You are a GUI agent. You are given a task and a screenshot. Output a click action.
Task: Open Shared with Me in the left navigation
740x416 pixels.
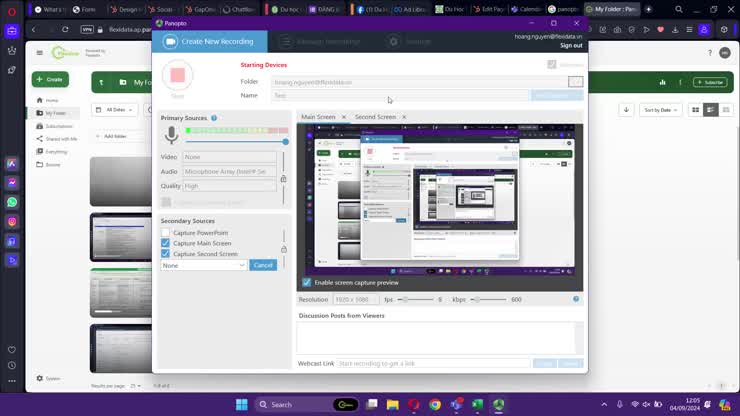[x=57, y=139]
